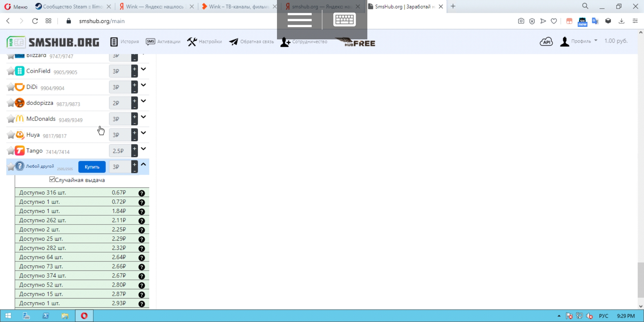Favorite McDonalds with the star toggle

coord(11,119)
